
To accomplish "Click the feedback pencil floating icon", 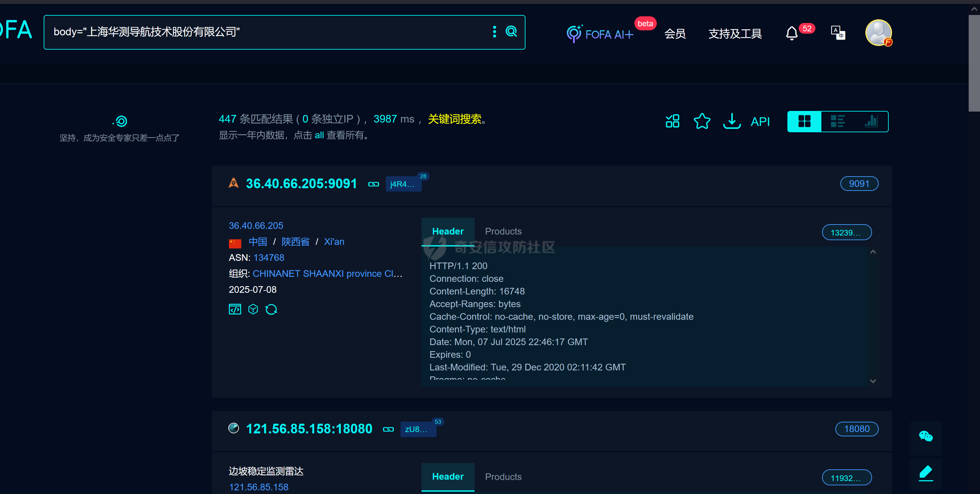I will point(925,473).
